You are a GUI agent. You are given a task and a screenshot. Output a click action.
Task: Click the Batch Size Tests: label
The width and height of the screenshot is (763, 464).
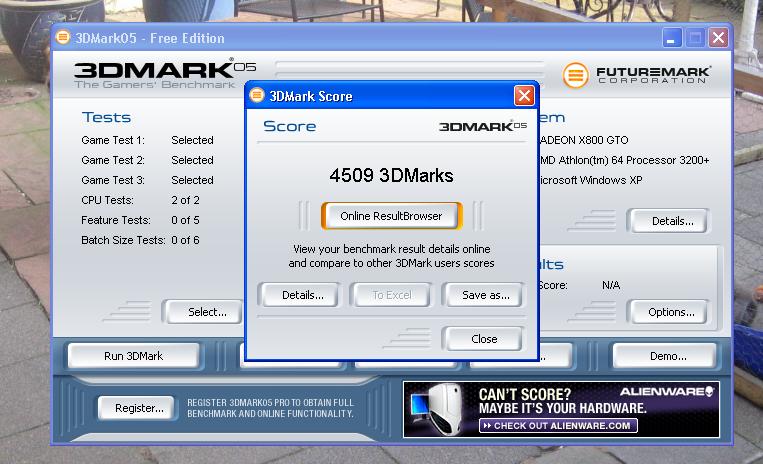click(123, 240)
